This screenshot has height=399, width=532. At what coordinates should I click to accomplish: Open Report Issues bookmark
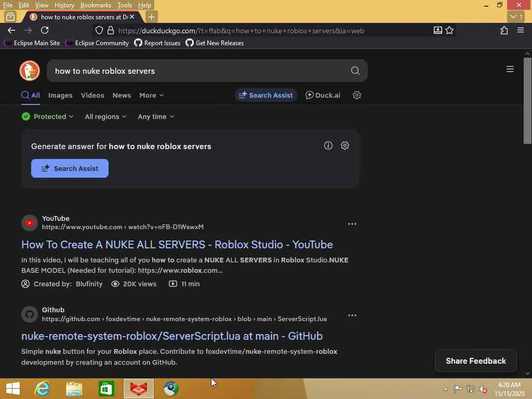157,43
